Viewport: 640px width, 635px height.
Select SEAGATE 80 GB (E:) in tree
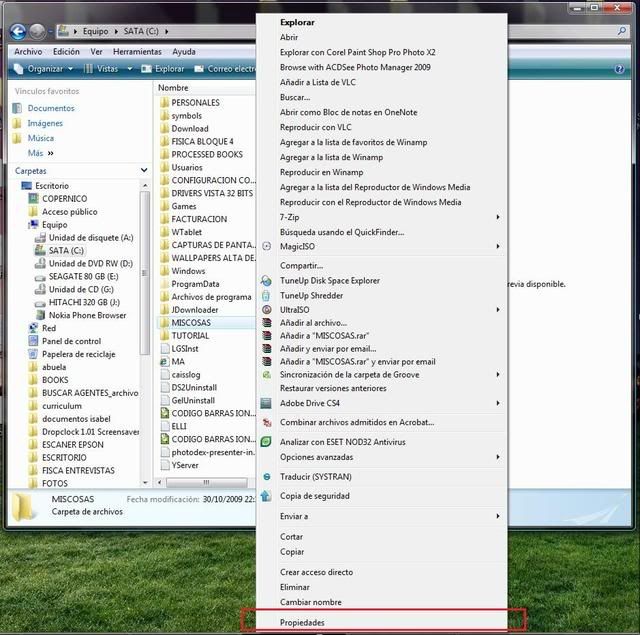pyautogui.click(x=84, y=276)
